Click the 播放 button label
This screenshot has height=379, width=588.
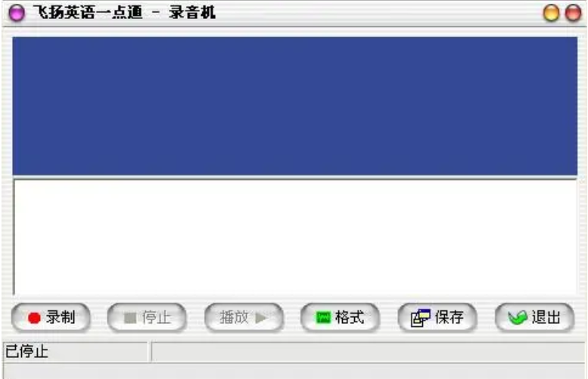click(x=234, y=318)
